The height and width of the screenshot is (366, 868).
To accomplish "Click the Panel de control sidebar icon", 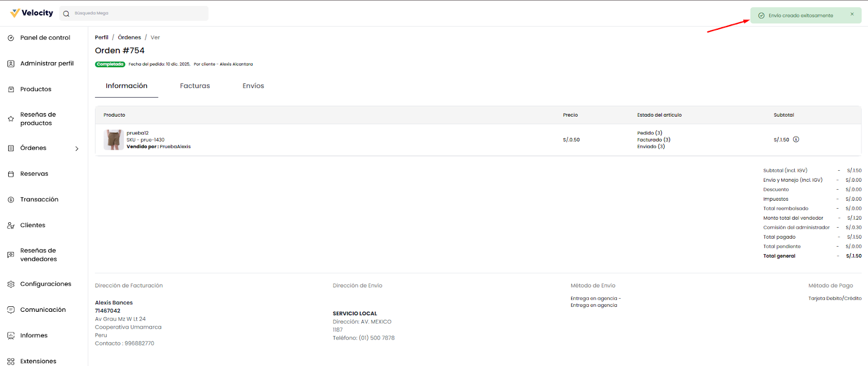I will point(11,38).
